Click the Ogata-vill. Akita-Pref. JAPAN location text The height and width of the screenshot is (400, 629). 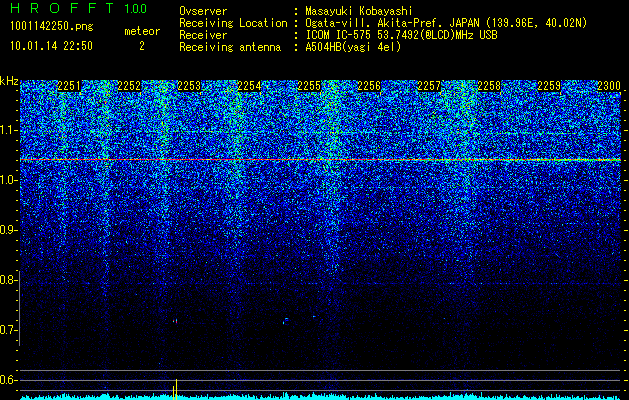tap(446, 23)
